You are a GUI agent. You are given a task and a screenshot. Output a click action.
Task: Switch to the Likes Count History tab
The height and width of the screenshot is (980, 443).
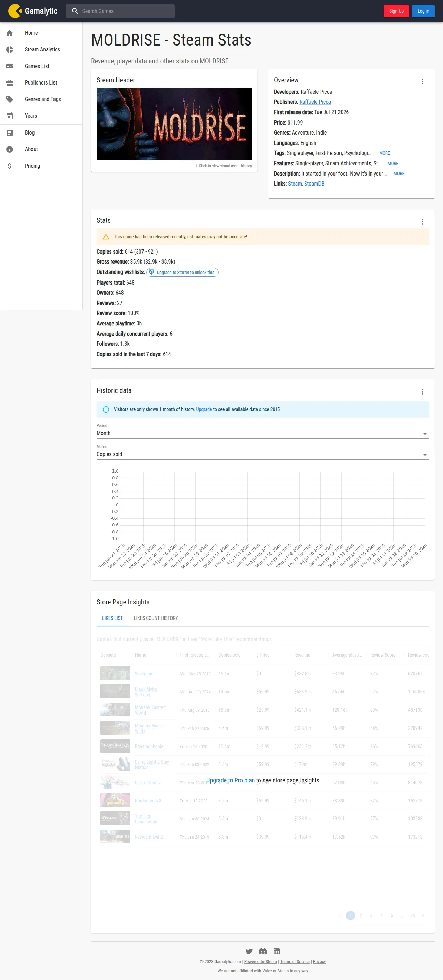(x=156, y=618)
